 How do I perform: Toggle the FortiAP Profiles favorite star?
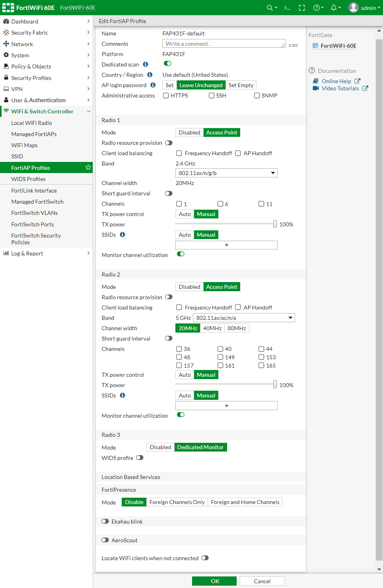coord(88,167)
